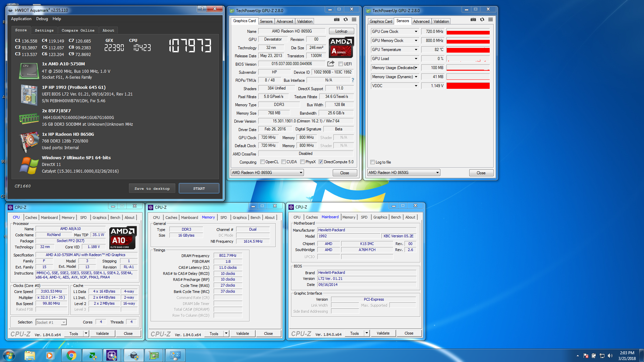Switch to Settings tab in Aquamark
Viewport: 644px width, 362px height.
pyautogui.click(x=44, y=30)
